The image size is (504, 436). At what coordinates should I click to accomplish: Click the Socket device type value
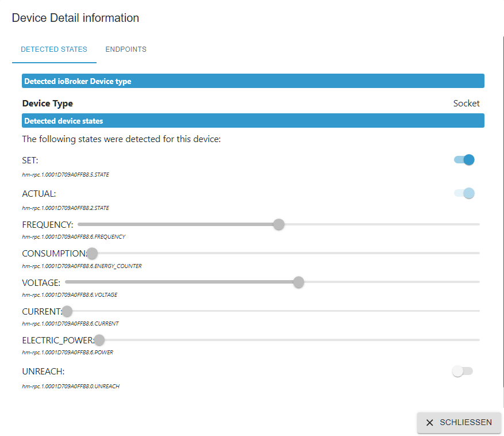point(466,104)
